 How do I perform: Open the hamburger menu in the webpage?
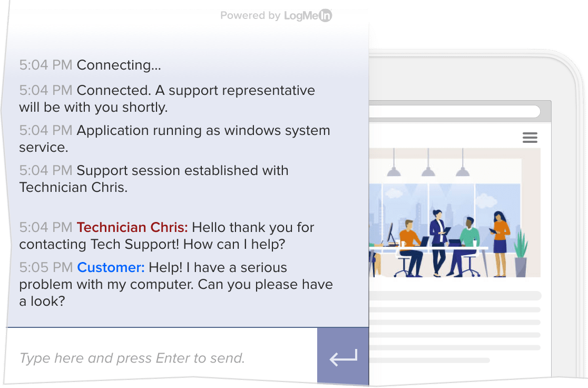[x=530, y=137]
